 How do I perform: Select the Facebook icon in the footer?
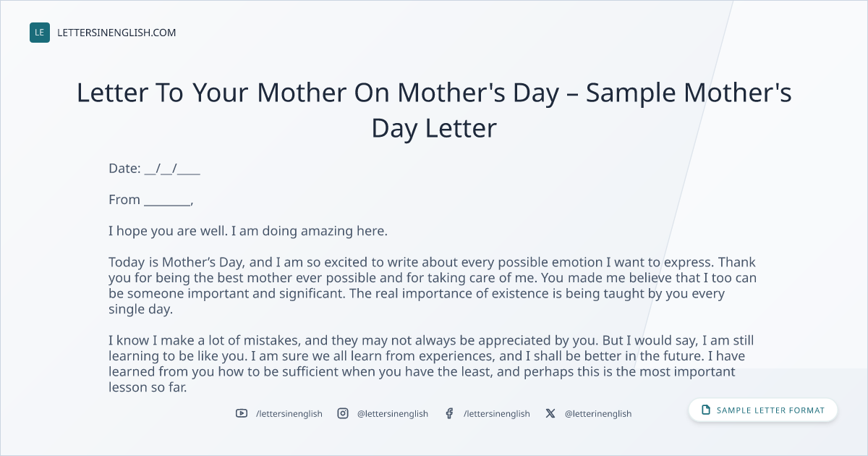point(449,413)
